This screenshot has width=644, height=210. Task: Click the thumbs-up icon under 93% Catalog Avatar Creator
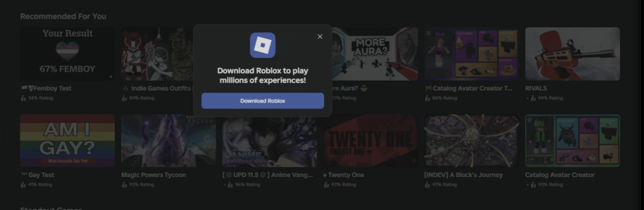[533, 185]
